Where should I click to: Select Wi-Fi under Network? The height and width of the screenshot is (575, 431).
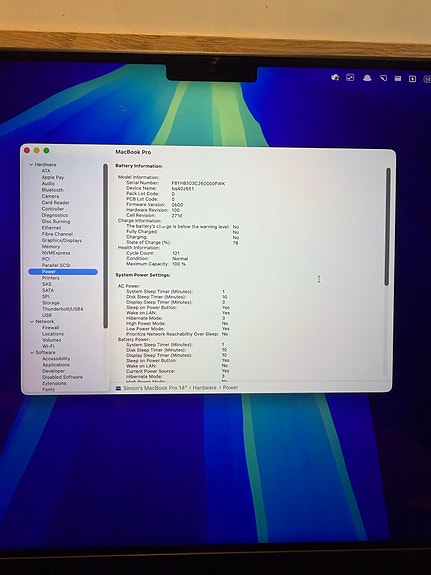48,347
